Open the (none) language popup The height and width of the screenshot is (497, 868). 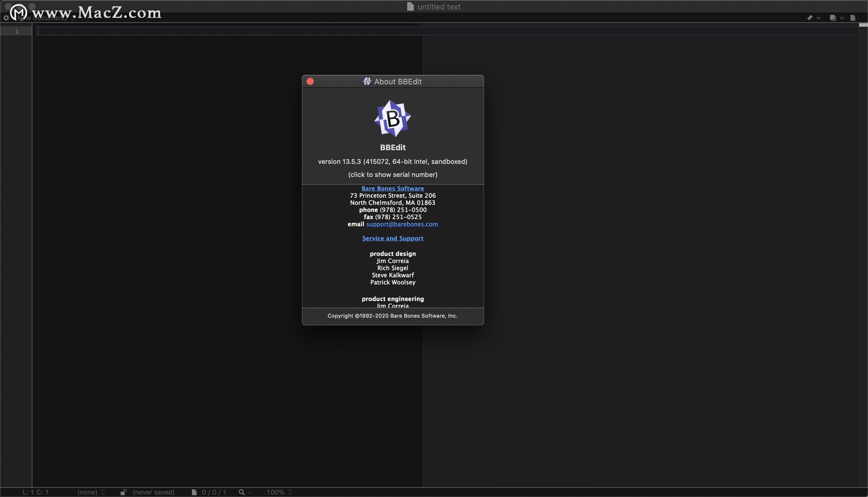[x=91, y=492]
